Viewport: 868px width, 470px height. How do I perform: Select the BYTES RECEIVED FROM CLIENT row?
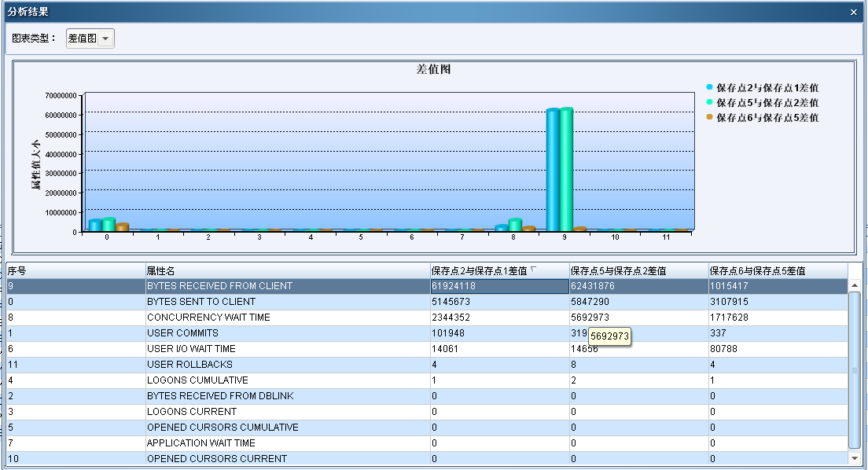[219, 286]
